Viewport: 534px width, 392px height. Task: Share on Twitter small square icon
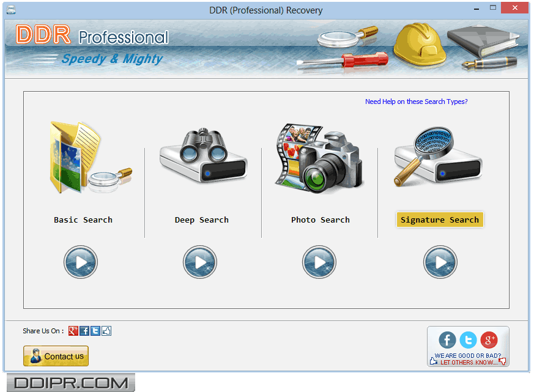click(x=95, y=331)
